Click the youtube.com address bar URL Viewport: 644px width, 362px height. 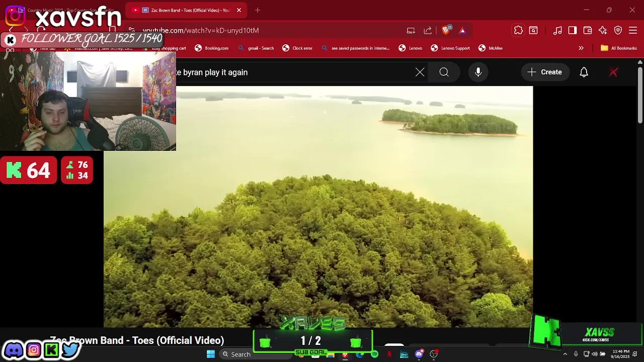coord(201,30)
